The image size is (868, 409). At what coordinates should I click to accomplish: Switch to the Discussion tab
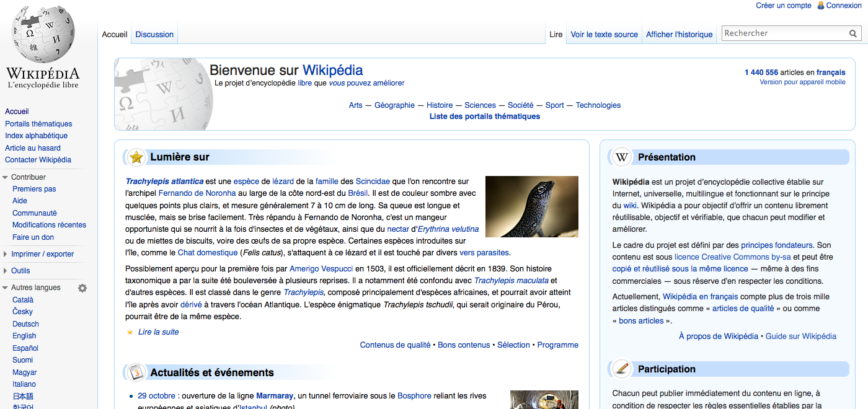pos(154,35)
